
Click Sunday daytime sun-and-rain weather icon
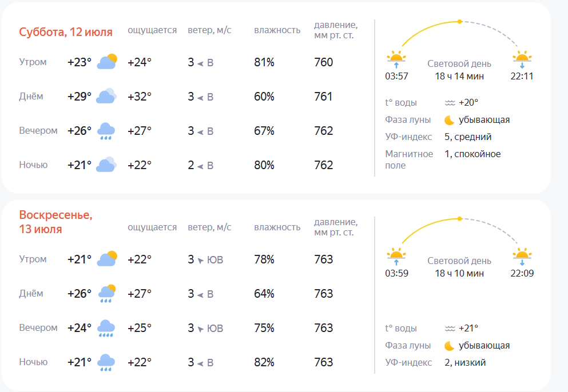tap(107, 294)
